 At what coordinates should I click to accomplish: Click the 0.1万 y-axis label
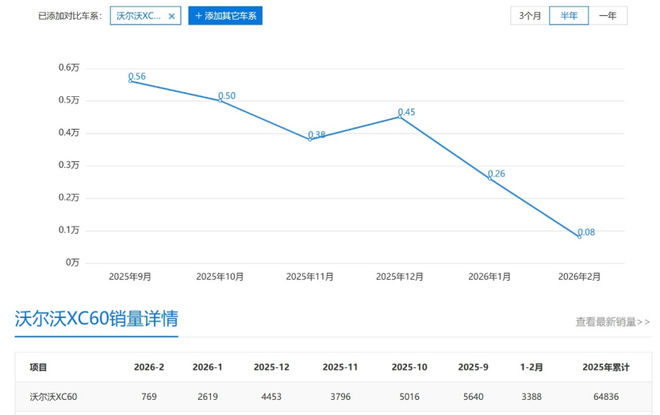click(x=69, y=229)
